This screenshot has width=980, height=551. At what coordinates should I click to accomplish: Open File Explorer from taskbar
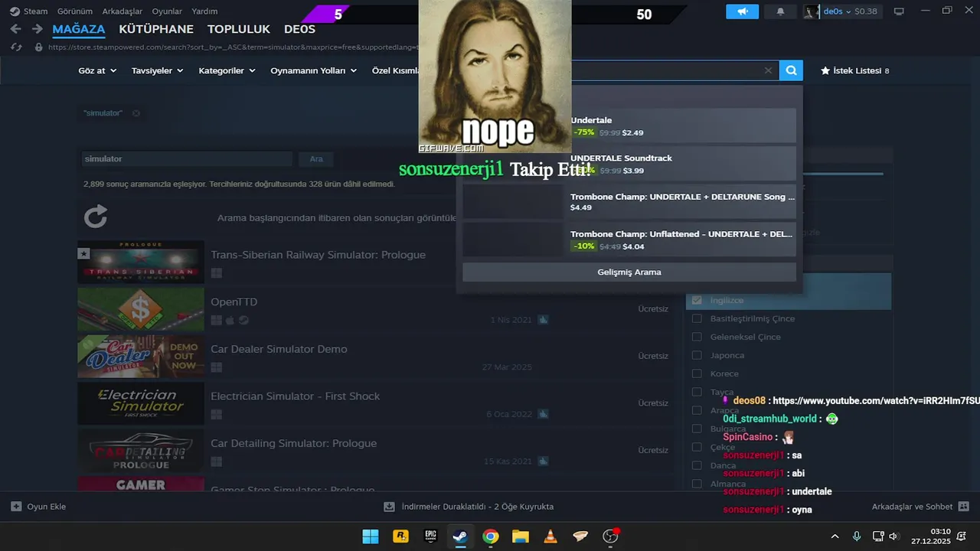point(521,536)
